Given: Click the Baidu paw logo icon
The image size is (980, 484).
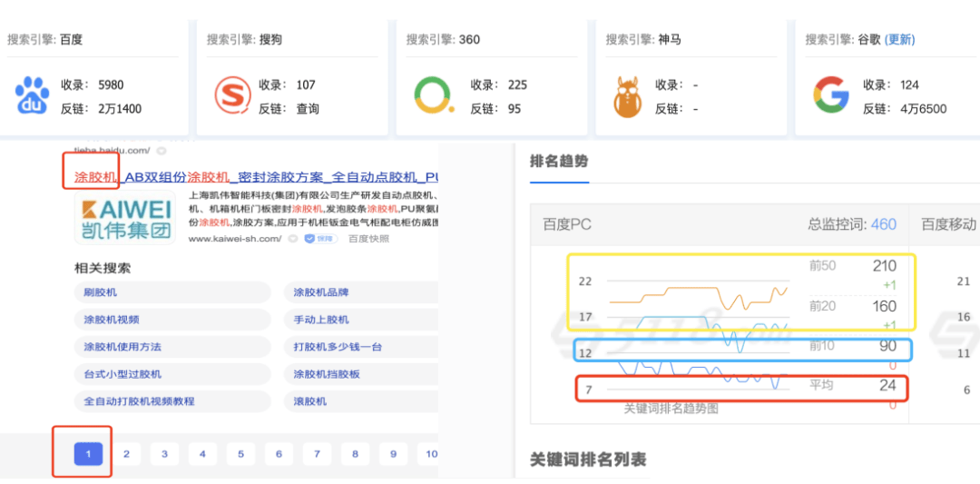Looking at the screenshot, I should tap(31, 96).
